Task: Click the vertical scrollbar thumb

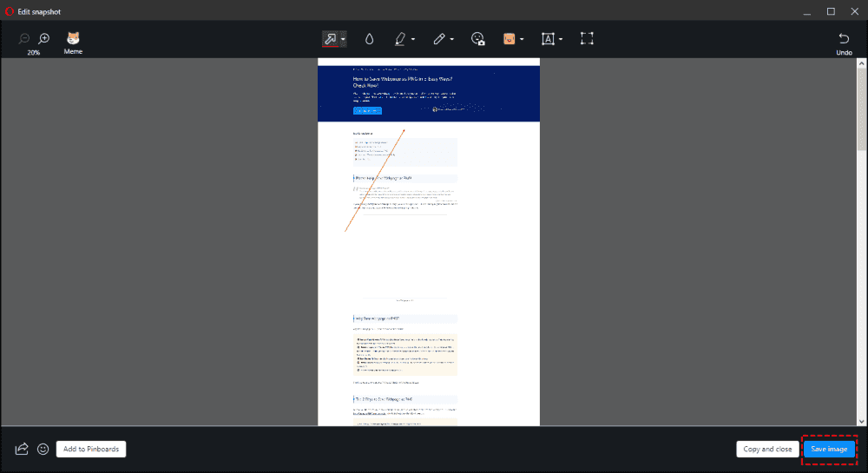Action: tap(861, 109)
